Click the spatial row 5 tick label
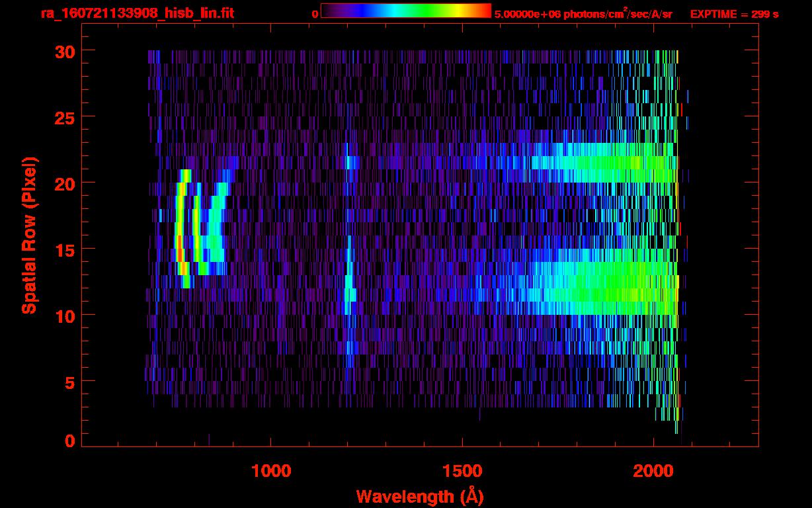 68,382
